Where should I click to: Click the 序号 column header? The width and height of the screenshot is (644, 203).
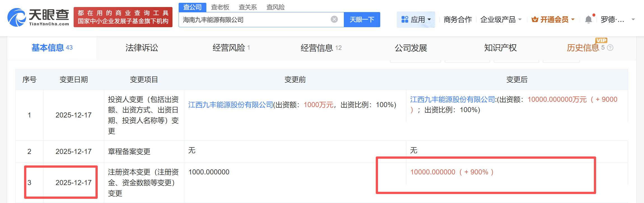29,80
